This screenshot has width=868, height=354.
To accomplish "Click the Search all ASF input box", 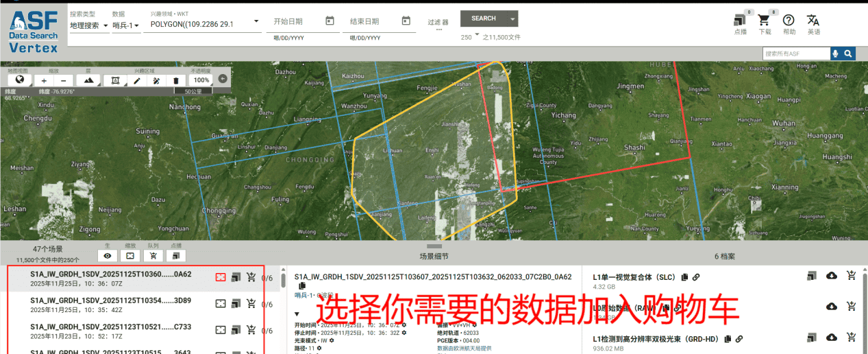I will [x=796, y=54].
